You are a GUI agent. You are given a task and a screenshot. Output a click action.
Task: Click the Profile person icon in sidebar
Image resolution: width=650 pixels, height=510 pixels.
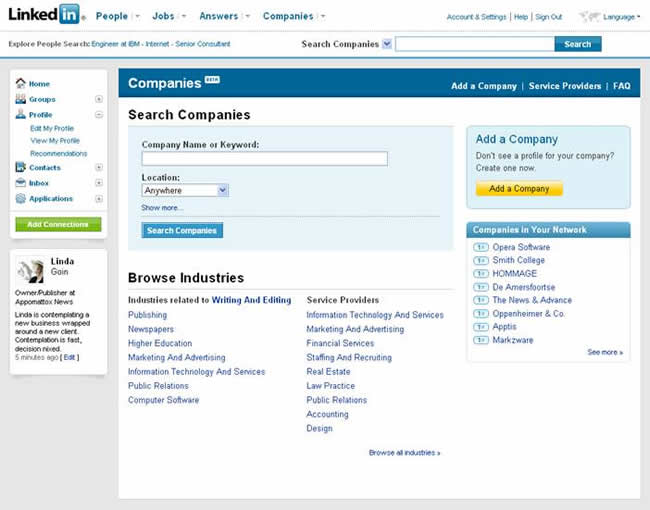21,114
